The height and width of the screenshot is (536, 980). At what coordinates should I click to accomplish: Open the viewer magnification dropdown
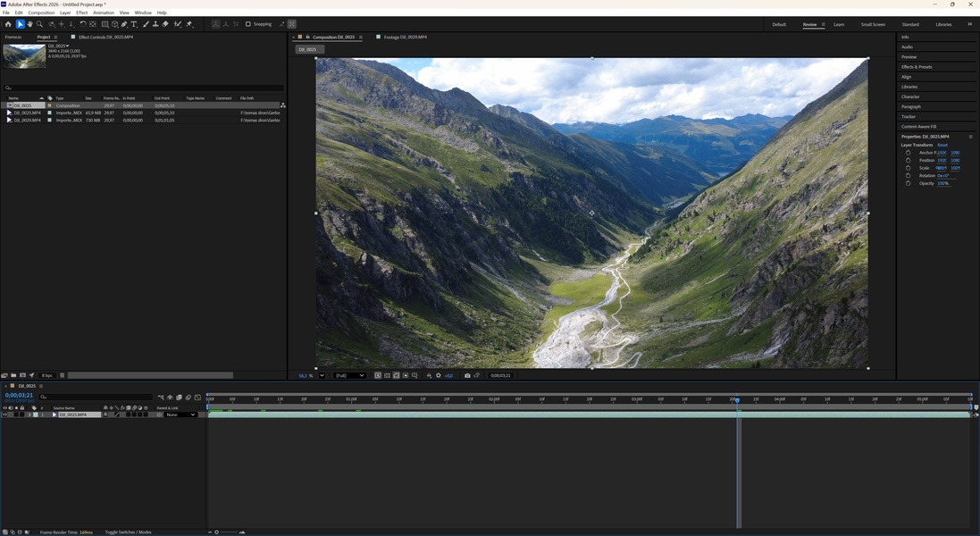(x=322, y=375)
